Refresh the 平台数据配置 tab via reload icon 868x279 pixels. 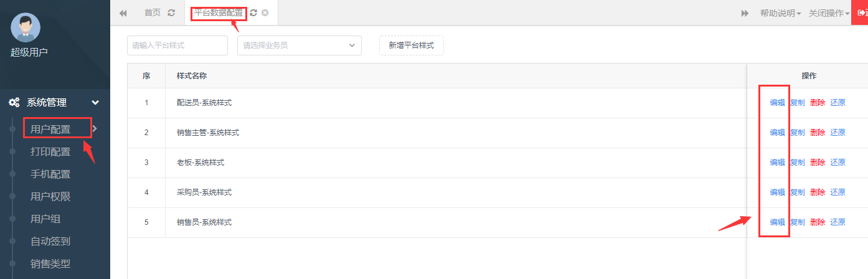coord(253,12)
